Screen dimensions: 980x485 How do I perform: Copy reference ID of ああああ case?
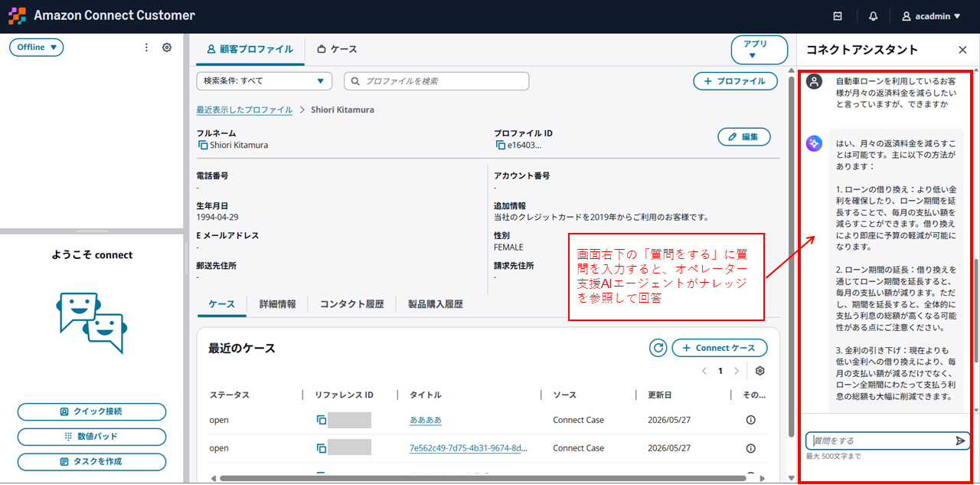(x=322, y=420)
